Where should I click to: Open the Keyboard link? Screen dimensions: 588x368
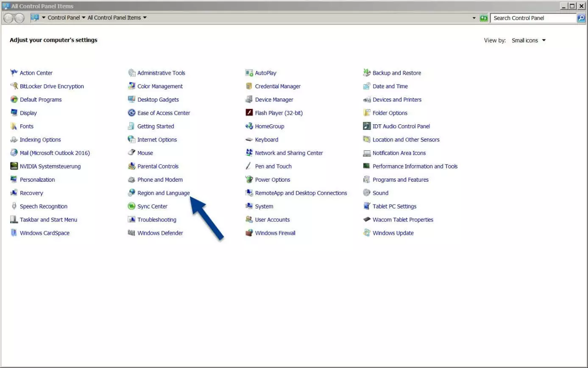[x=267, y=140]
